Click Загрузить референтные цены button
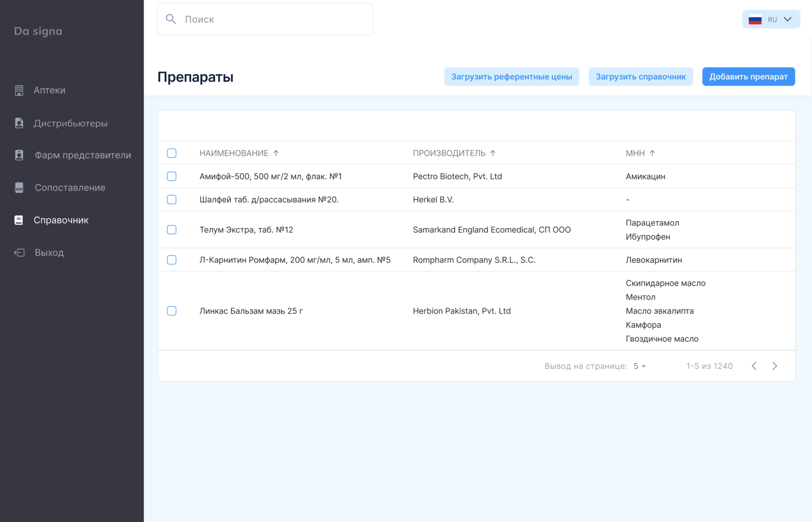Image resolution: width=812 pixels, height=522 pixels. pyautogui.click(x=512, y=76)
